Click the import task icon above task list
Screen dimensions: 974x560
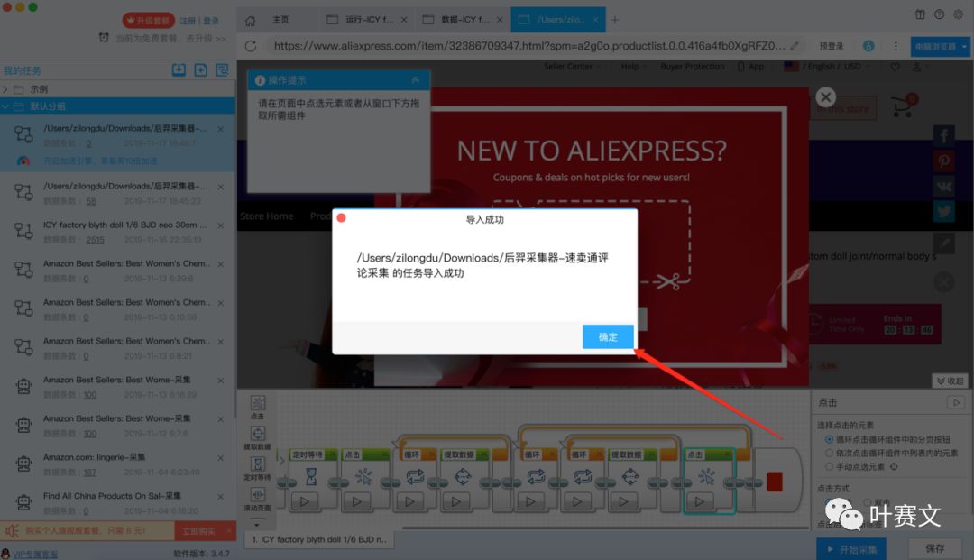[x=179, y=70]
